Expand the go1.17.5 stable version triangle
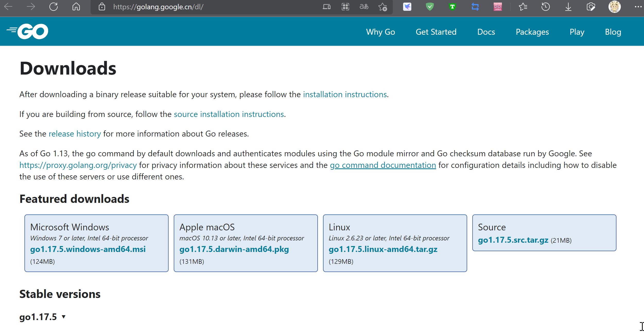The width and height of the screenshot is (644, 335). tap(64, 316)
